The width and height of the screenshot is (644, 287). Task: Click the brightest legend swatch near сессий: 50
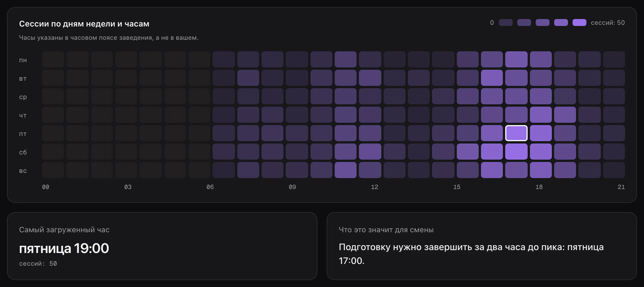click(579, 22)
